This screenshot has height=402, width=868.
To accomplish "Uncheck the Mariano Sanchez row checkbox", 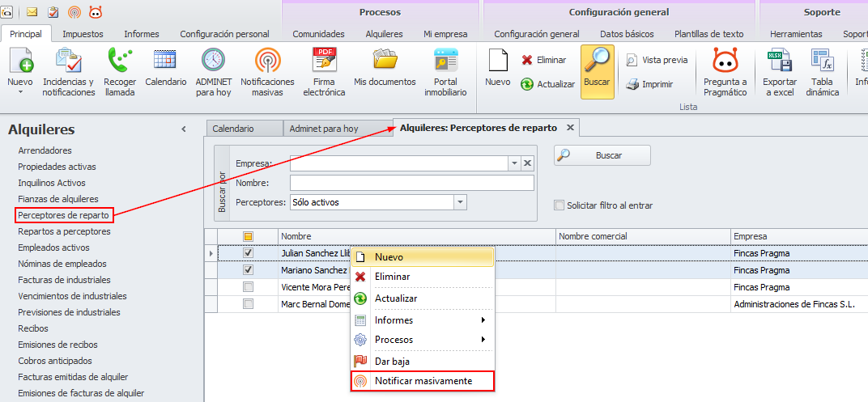I will 249,270.
